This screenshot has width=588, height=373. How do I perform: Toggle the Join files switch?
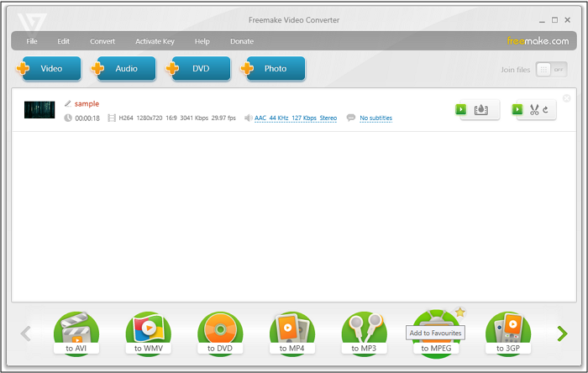[x=552, y=70]
